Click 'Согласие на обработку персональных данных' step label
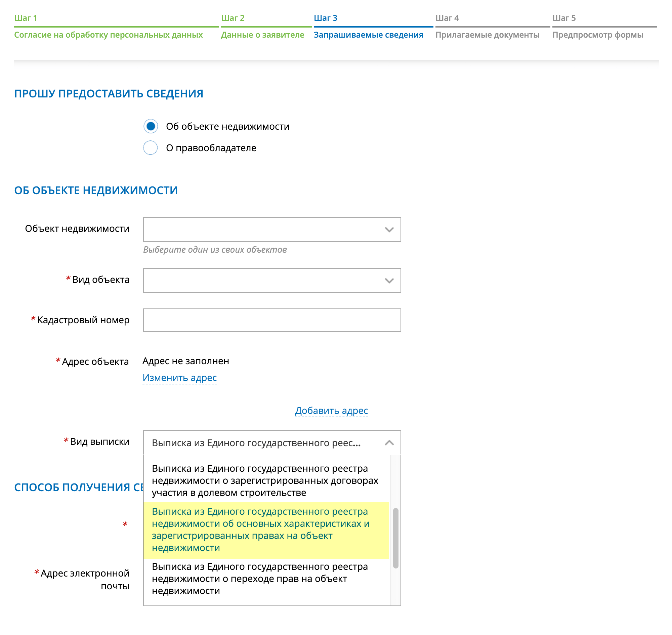Viewport: 672px width, 635px height. pyautogui.click(x=108, y=35)
